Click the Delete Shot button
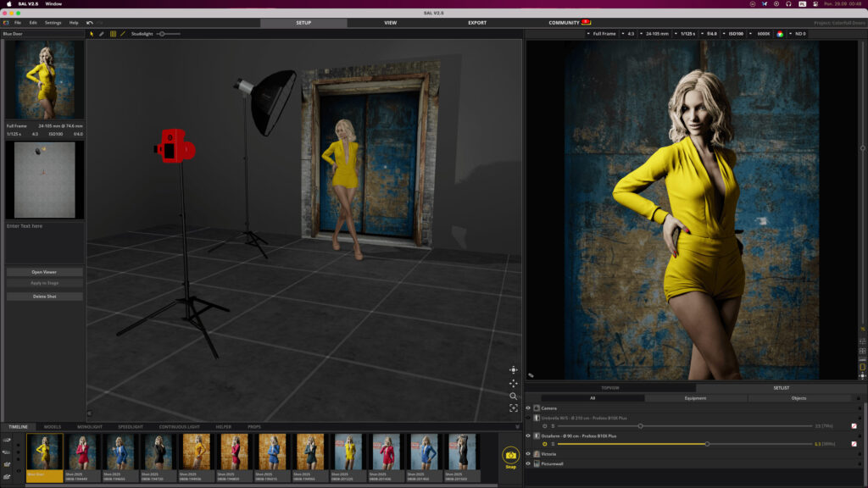This screenshot has height=488, width=868. (44, 297)
